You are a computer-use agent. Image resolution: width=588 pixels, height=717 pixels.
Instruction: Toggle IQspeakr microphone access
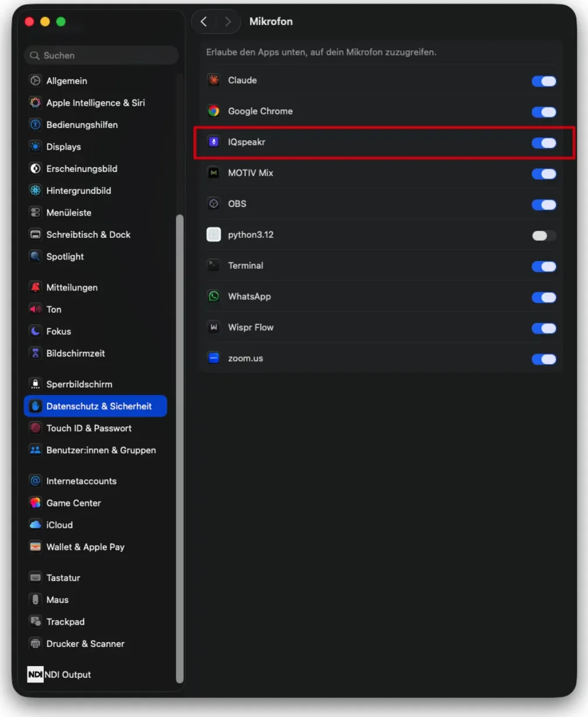click(544, 143)
